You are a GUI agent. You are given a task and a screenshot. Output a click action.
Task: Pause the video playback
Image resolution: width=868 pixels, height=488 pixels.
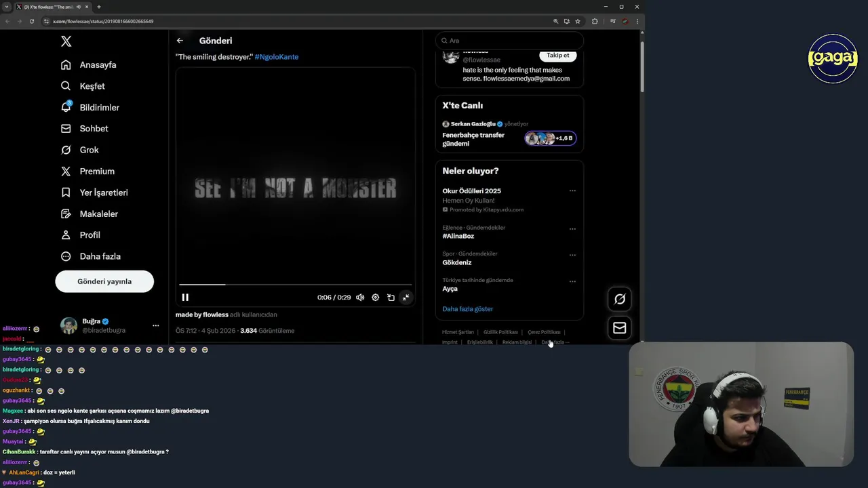click(185, 298)
